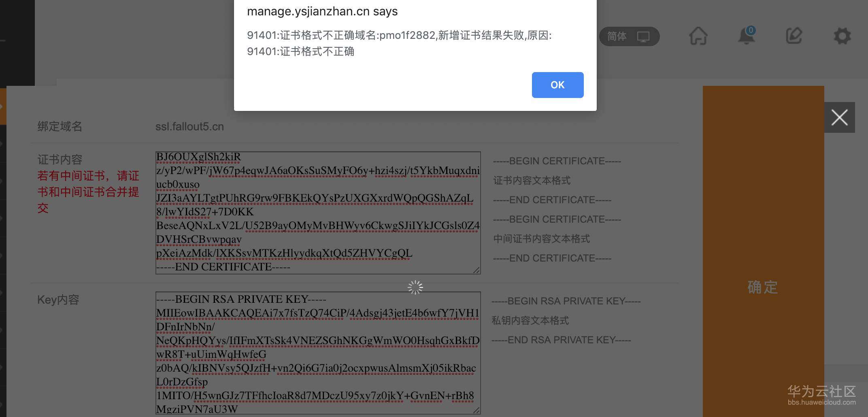
Task: Expand the topmost collapsed sidebar chevron
Action: coord(2,143)
